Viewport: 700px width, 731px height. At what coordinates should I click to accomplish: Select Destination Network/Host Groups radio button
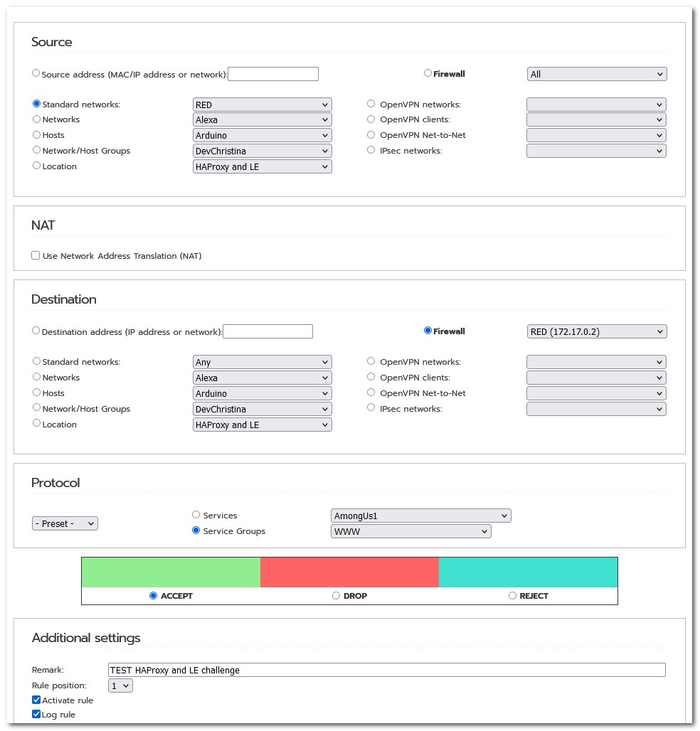[36, 407]
